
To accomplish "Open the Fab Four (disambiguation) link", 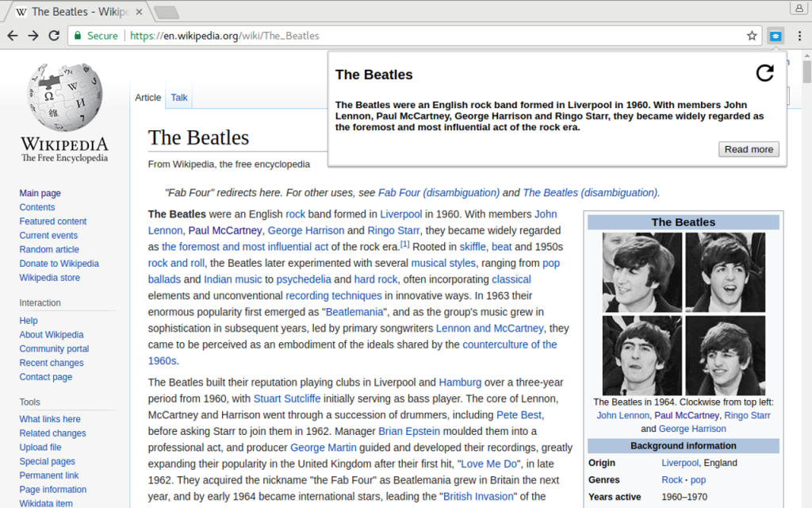I will pos(439,193).
